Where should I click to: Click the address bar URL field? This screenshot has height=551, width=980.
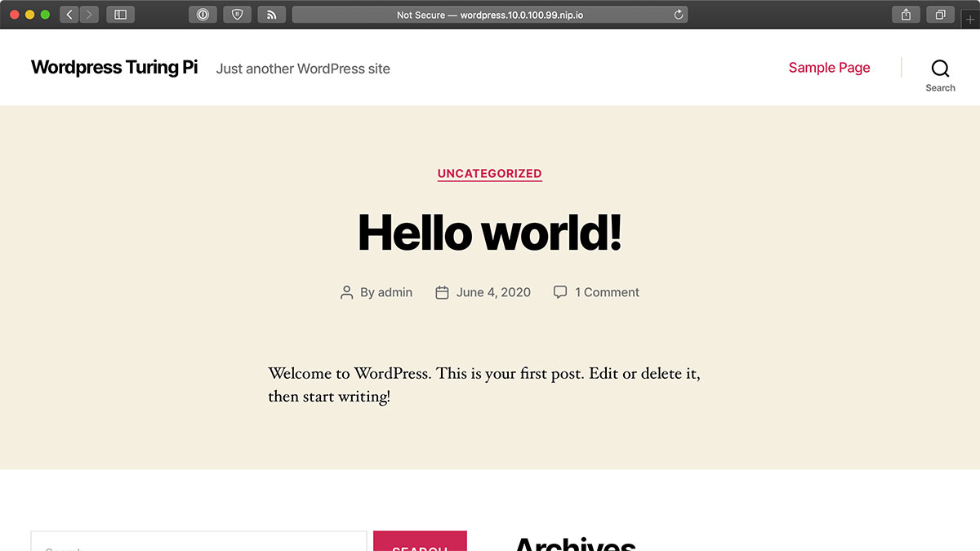(490, 15)
